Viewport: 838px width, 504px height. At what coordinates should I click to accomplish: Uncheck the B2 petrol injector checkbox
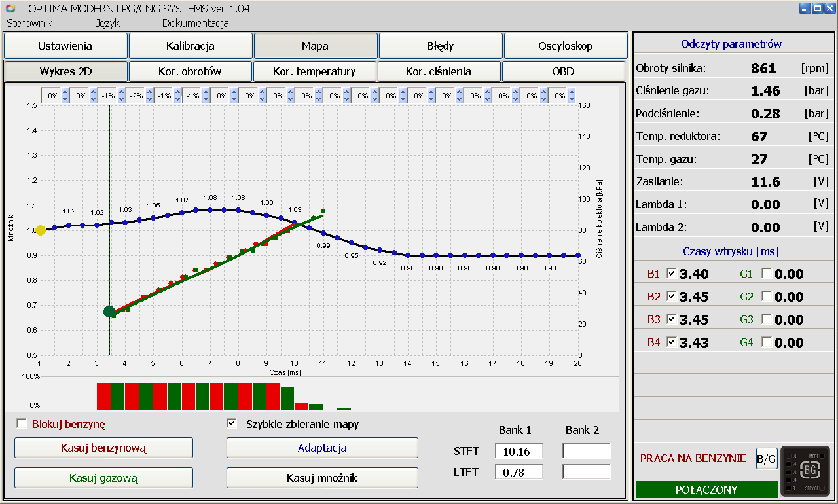(x=671, y=297)
